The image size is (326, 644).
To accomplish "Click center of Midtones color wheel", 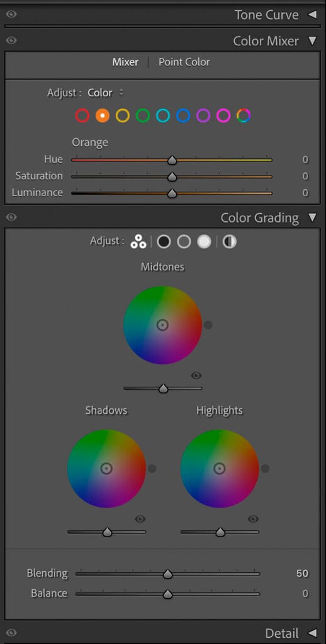I will (163, 325).
